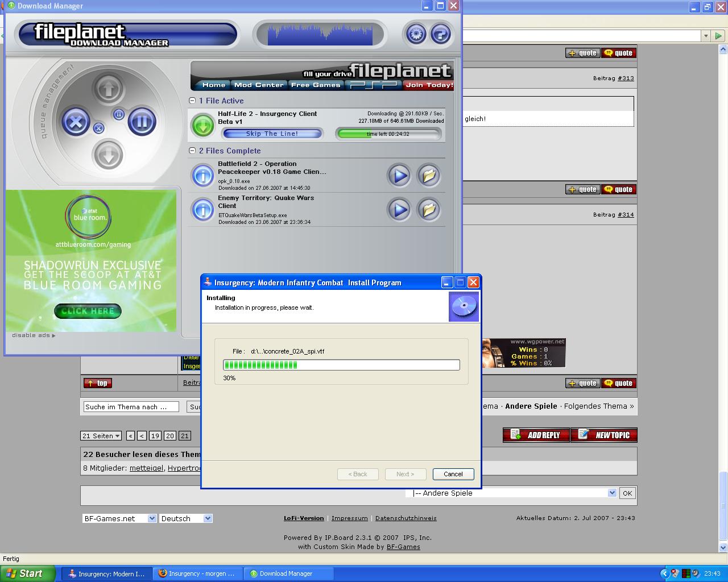Image resolution: width=728 pixels, height=582 pixels.
Task: Click disable ads link
Action: (x=33, y=335)
